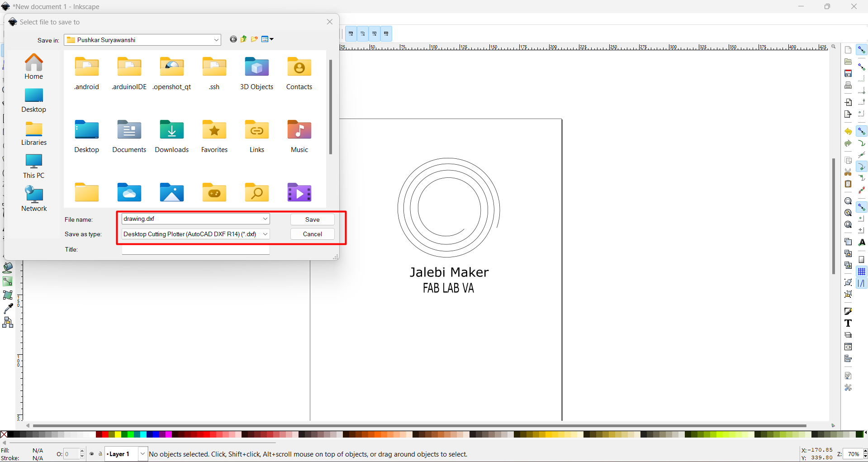The image size is (868, 462).
Task: Open the Layers dialog icon
Action: 848,335
